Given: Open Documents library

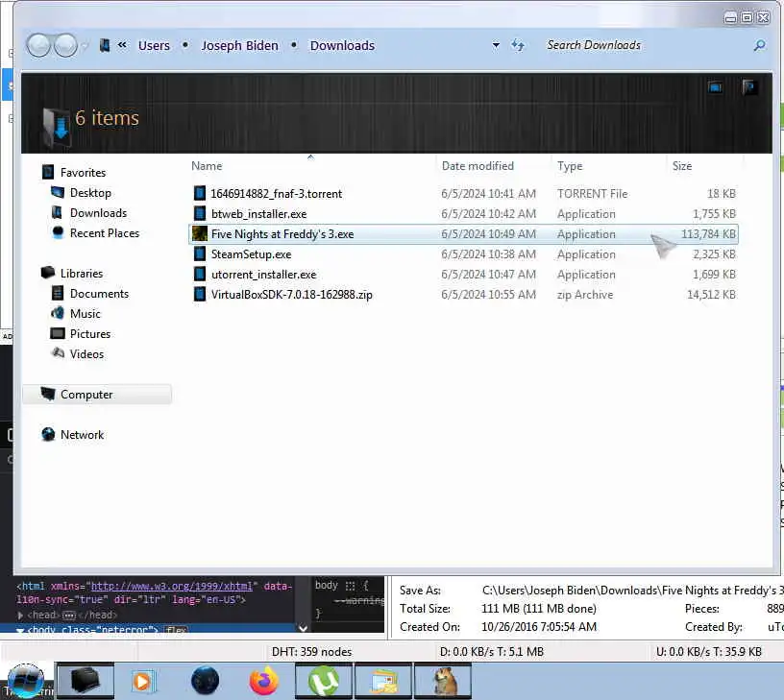Looking at the screenshot, I should point(99,293).
